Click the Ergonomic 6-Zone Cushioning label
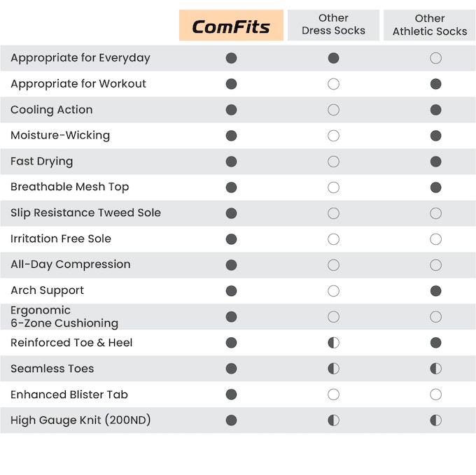 (64, 317)
